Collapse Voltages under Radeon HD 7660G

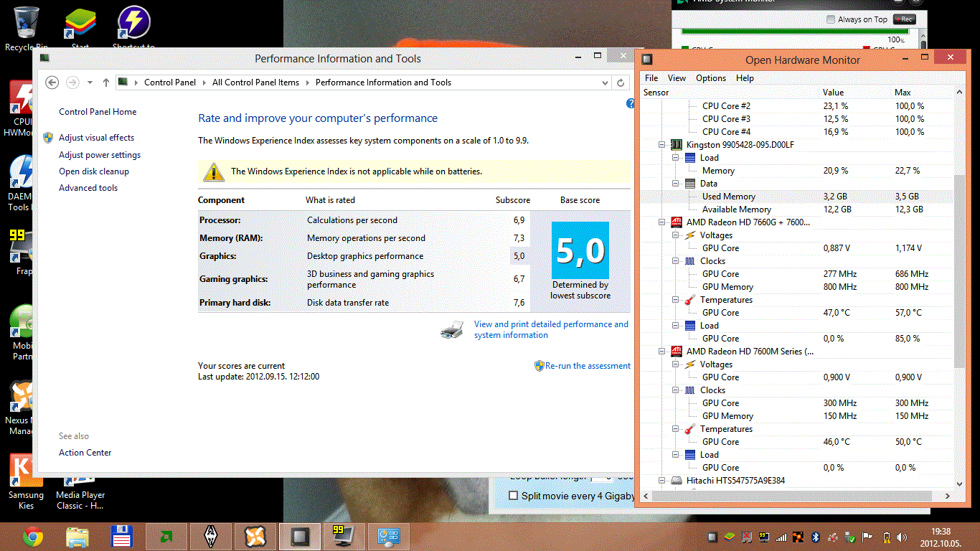675,235
